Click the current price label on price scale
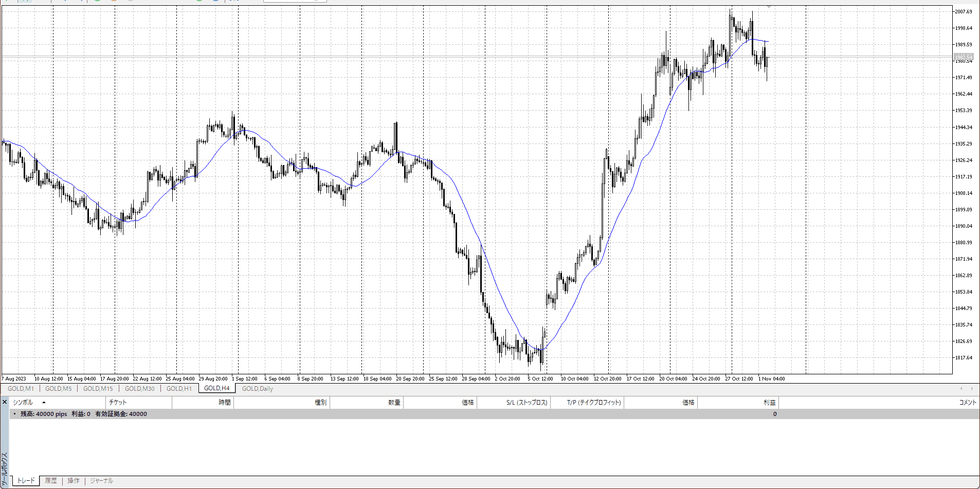 click(964, 57)
